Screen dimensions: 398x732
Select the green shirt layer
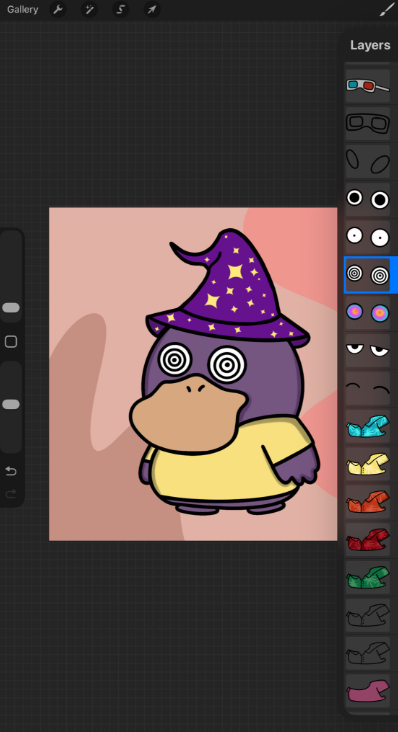coord(368,577)
